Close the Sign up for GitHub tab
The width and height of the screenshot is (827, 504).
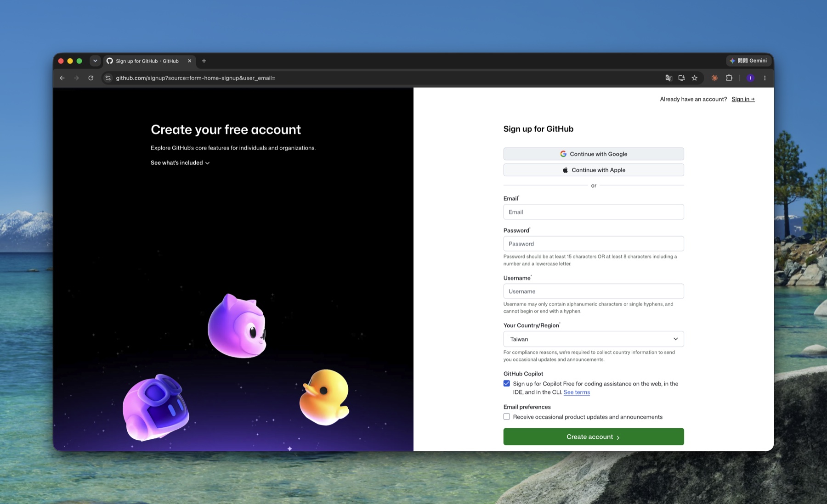tap(189, 61)
